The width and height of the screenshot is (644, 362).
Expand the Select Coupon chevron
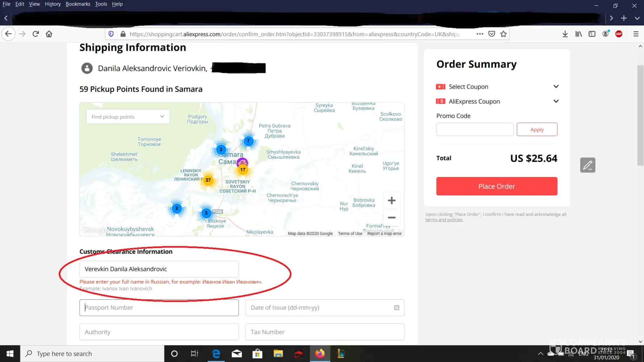point(556,87)
